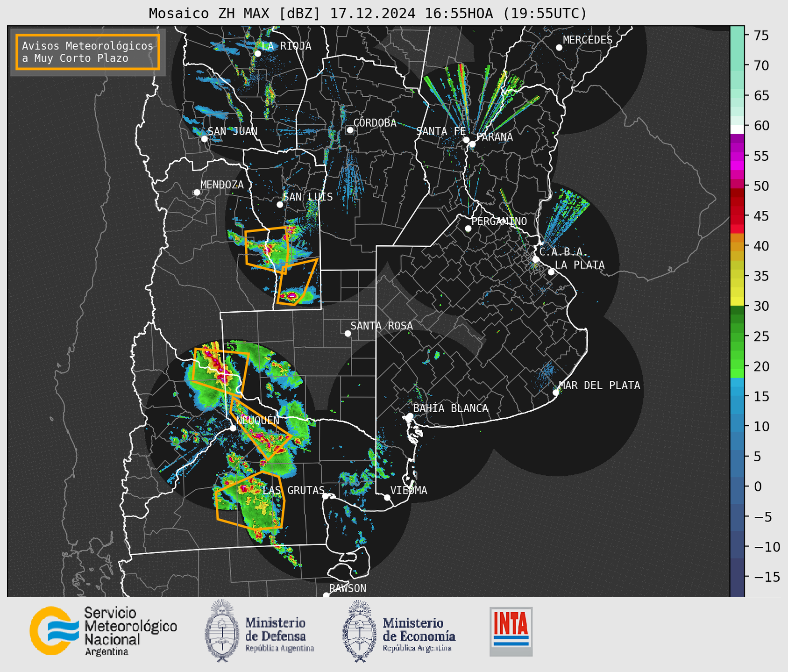
Task: Click the white dot marking Mendoza
Action: pyautogui.click(x=197, y=193)
